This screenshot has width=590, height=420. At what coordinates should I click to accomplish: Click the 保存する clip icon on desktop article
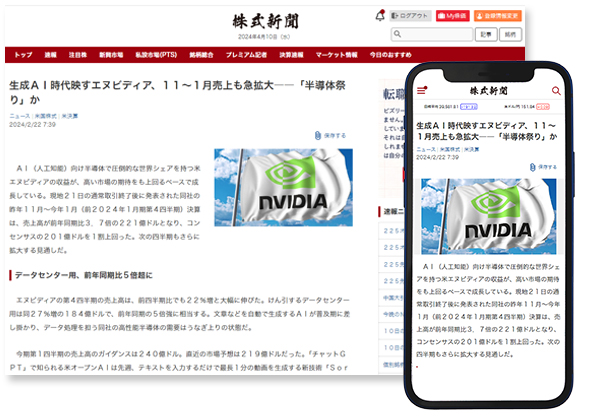(x=318, y=135)
